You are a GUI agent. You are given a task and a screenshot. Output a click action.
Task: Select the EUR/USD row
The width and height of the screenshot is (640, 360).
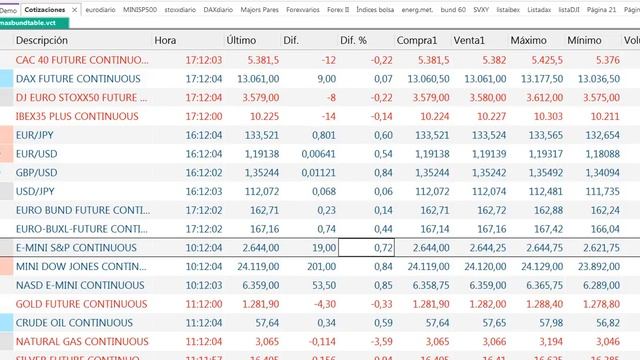coord(320,154)
